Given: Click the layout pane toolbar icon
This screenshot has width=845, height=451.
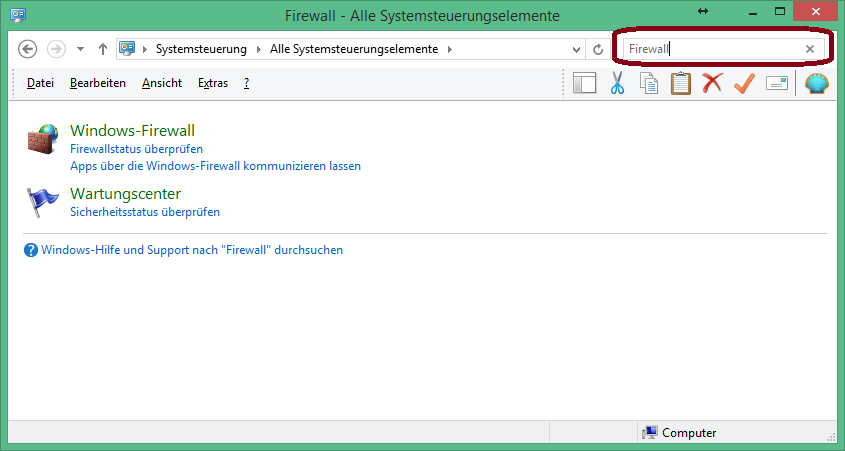Looking at the screenshot, I should coord(585,84).
